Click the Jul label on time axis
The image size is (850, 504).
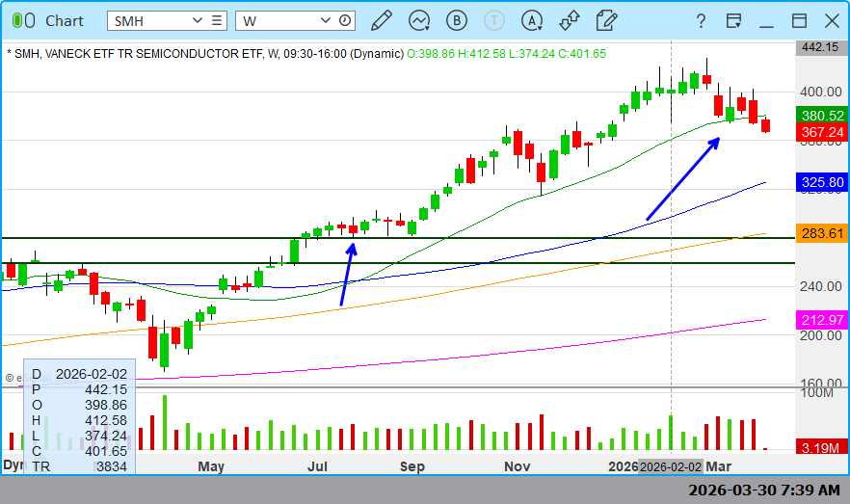[317, 466]
